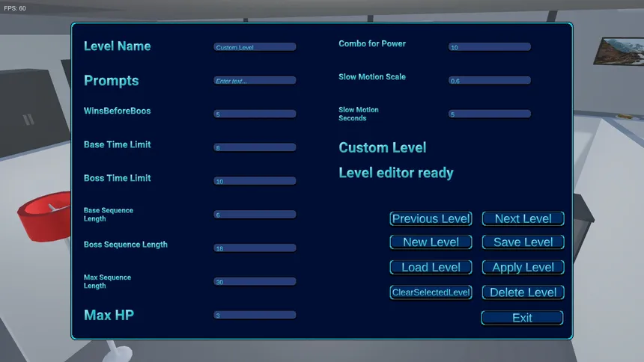Viewport: 644px width, 362px height.
Task: Click the Slow Motion Scale field
Action: 490,81
